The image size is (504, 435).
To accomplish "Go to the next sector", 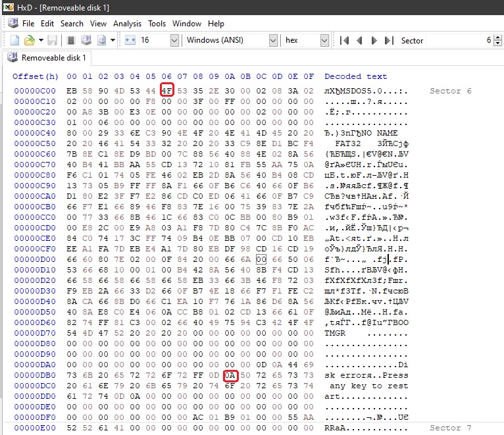I will point(374,40).
